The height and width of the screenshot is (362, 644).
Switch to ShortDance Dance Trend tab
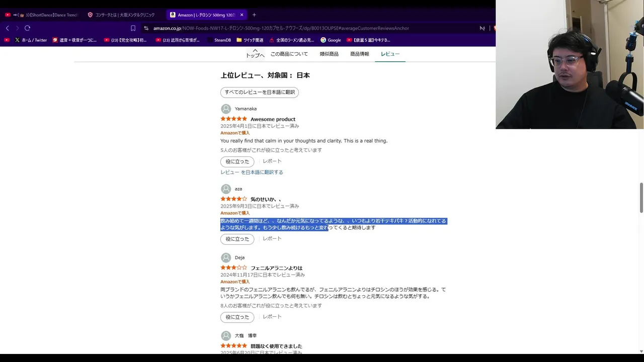click(x=41, y=15)
